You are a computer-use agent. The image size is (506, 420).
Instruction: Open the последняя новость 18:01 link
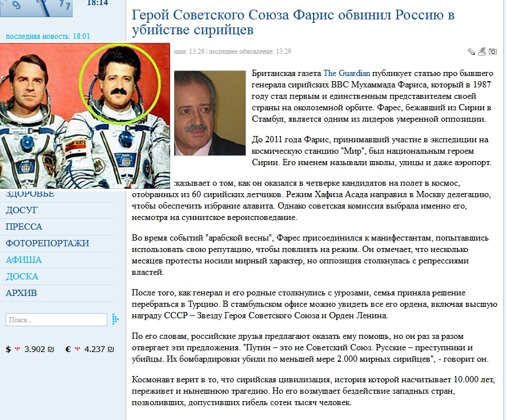[x=48, y=37]
